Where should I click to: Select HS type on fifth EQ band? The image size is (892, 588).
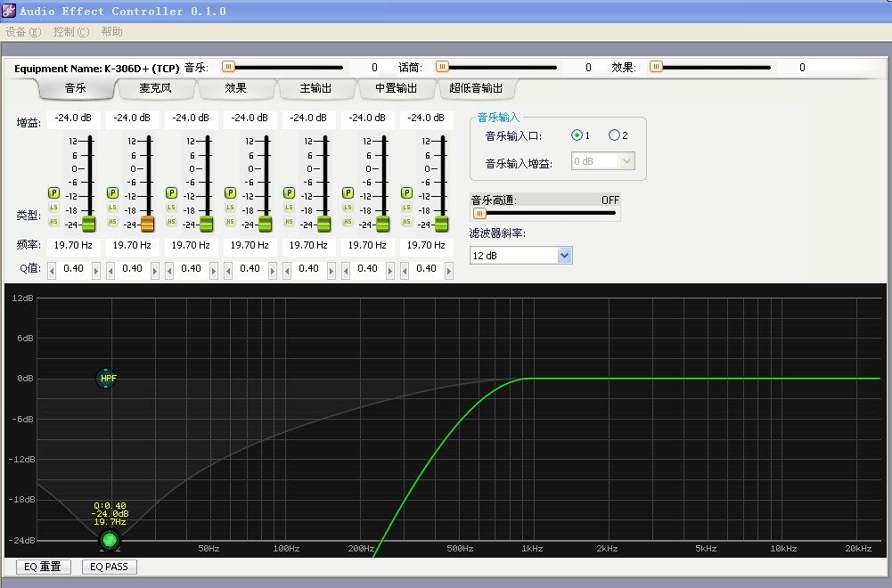point(289,221)
